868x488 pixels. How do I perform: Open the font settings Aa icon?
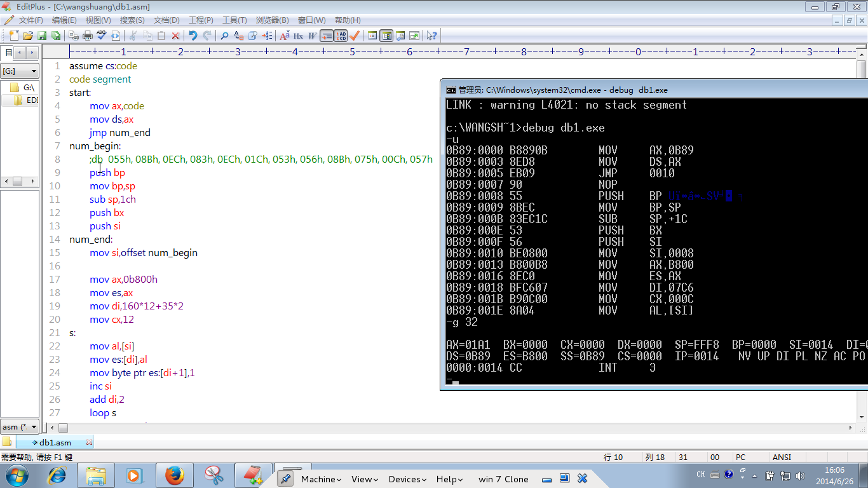click(x=285, y=36)
